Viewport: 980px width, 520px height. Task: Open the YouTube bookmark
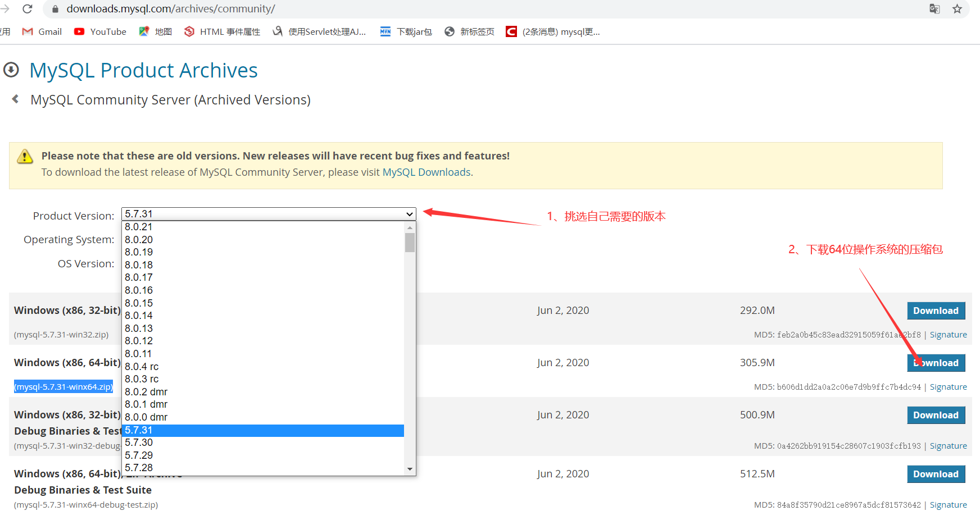(100, 31)
